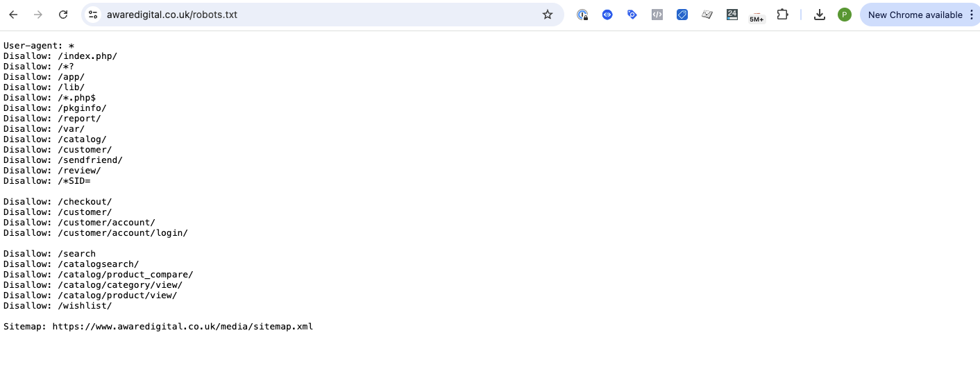Click the Disallow: /sendfriend/ line
Screen dimensions: 980x378
63,160
